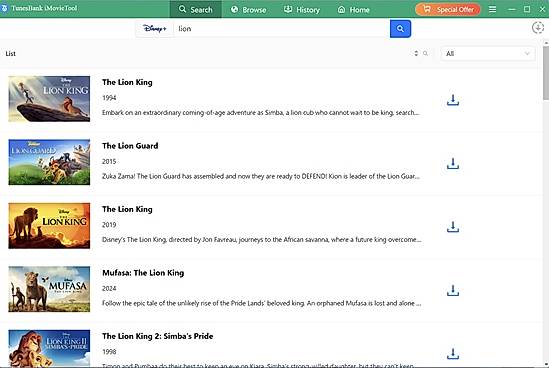Select the title 'The Lion King 2: Simba's Pride'
The width and height of the screenshot is (549, 368).
(158, 336)
